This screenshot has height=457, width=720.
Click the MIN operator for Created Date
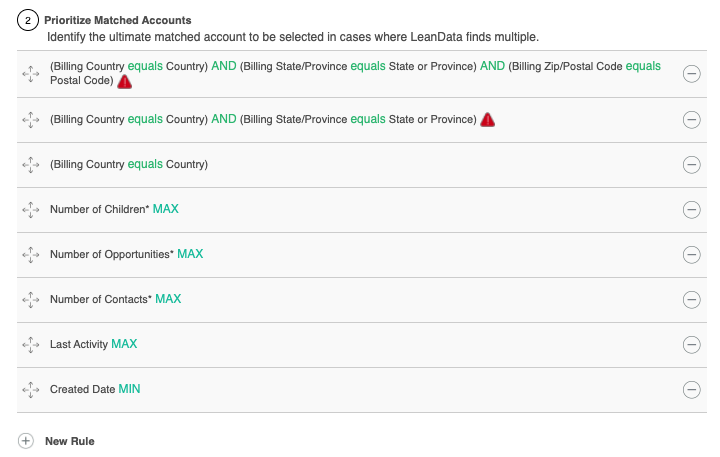coord(129,389)
